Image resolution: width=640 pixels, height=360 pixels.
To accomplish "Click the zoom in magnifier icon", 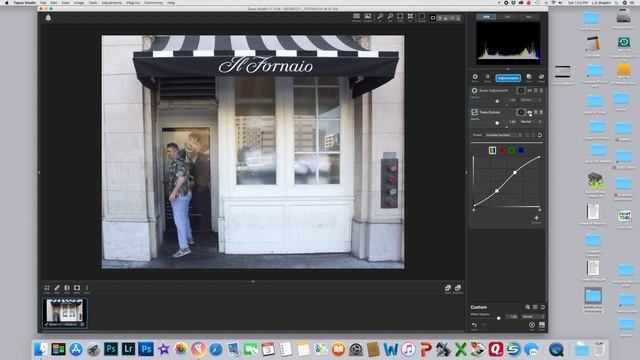I will tap(380, 17).
